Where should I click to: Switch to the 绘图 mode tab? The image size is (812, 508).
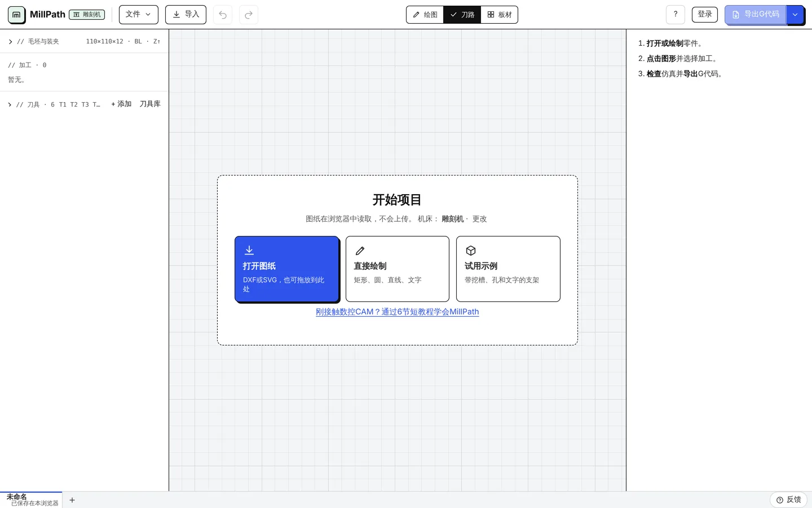[425, 15]
